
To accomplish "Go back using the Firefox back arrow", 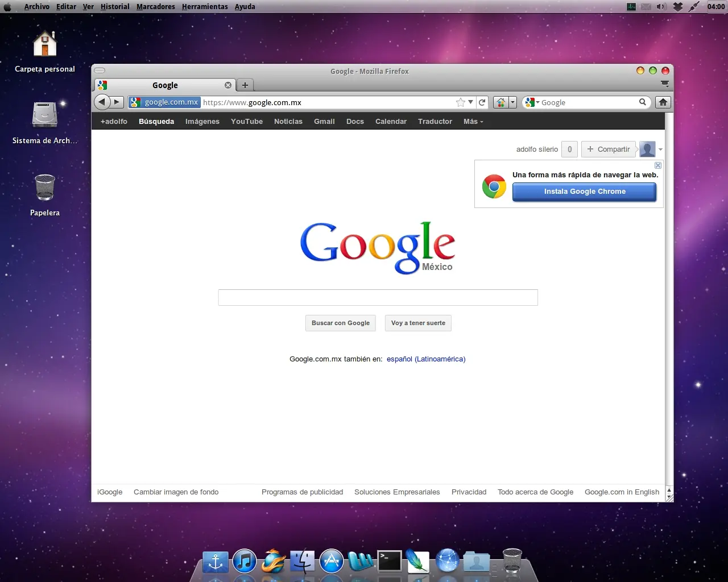I will [x=102, y=102].
